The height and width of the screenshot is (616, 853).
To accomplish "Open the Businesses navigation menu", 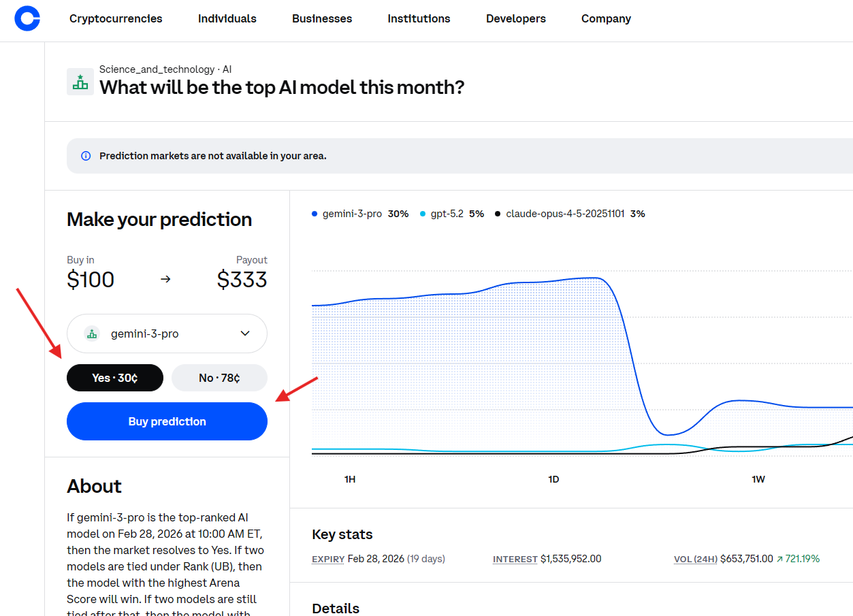I will pos(322,19).
